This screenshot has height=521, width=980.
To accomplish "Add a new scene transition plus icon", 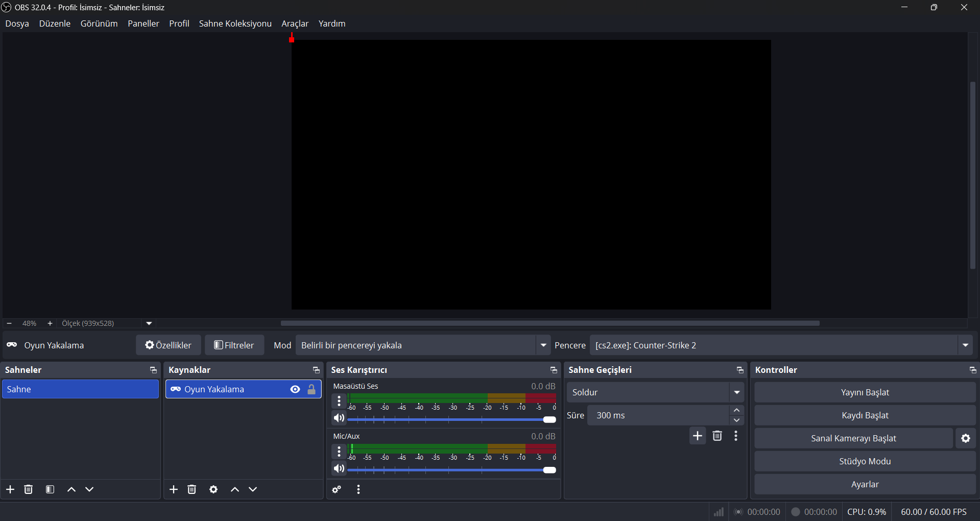I will pyautogui.click(x=698, y=436).
